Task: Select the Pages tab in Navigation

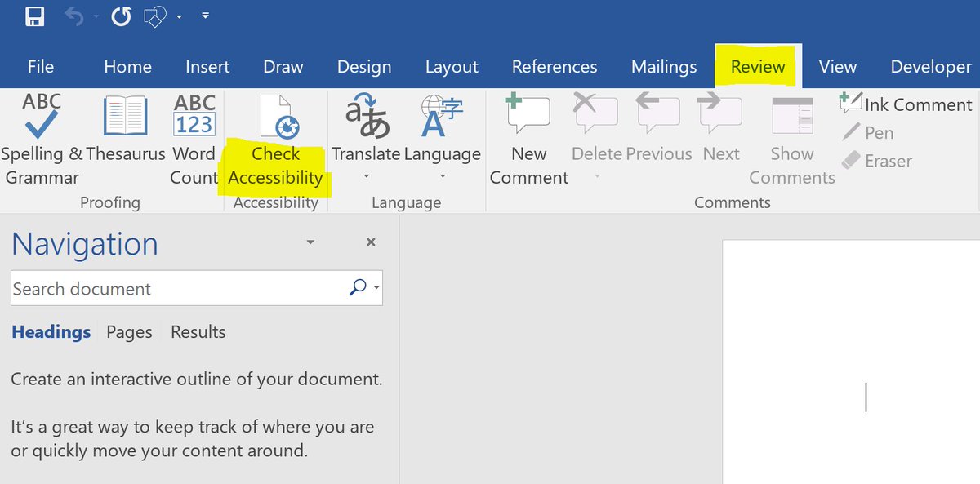Action: tap(129, 332)
